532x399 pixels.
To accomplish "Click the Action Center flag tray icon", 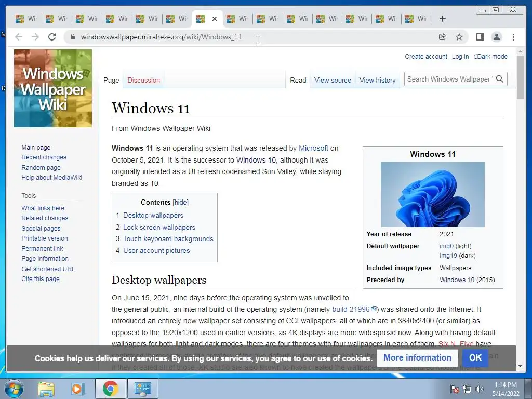I will (x=455, y=389).
